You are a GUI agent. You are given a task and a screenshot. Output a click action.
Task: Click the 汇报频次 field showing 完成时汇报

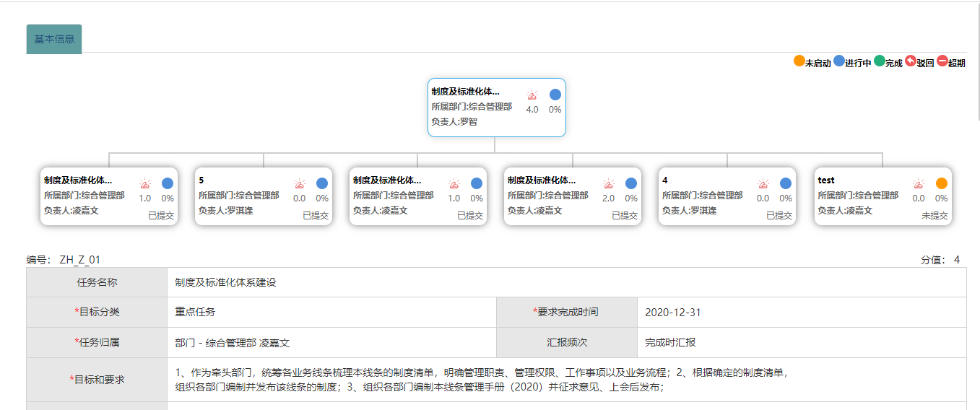(670, 342)
